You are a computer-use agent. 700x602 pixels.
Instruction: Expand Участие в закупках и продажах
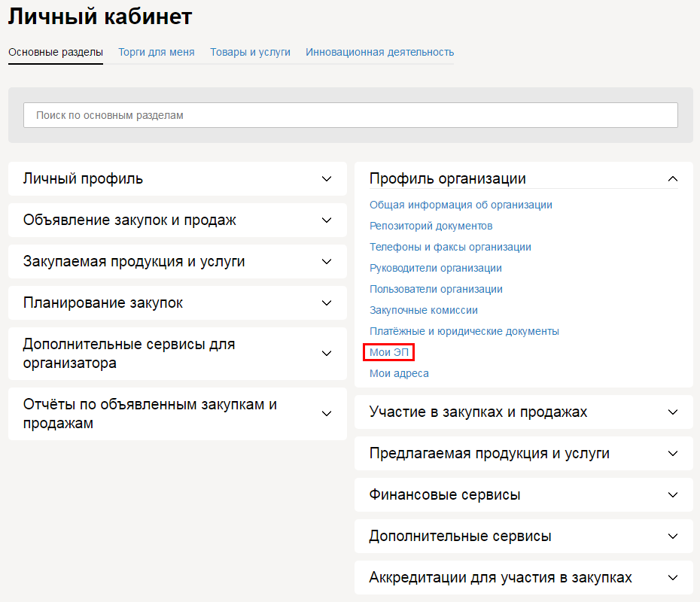523,412
